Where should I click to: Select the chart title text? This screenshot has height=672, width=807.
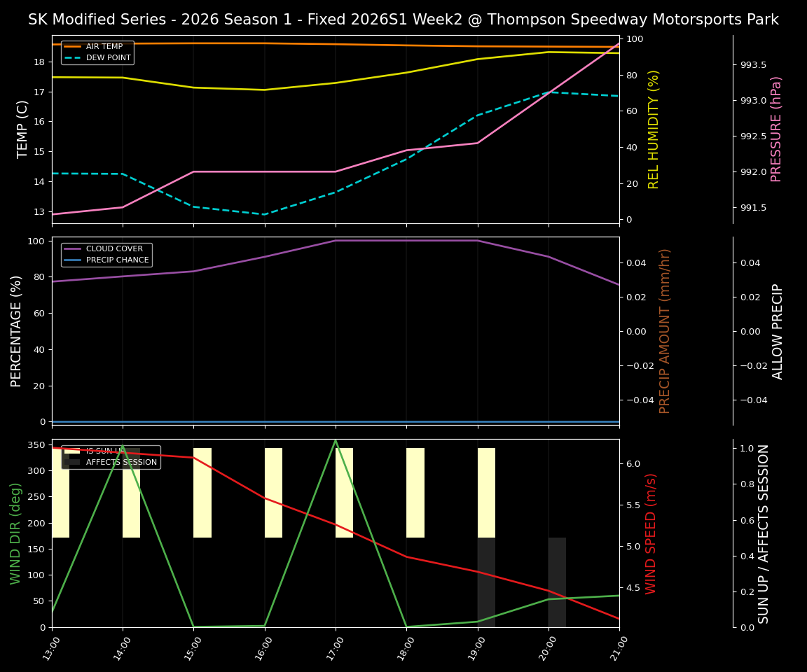[403, 19]
